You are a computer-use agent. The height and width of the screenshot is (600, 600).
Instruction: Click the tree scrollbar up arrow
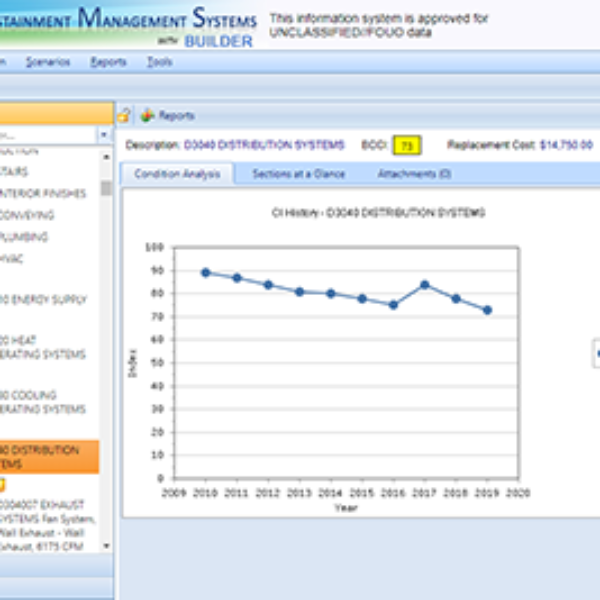(x=106, y=153)
